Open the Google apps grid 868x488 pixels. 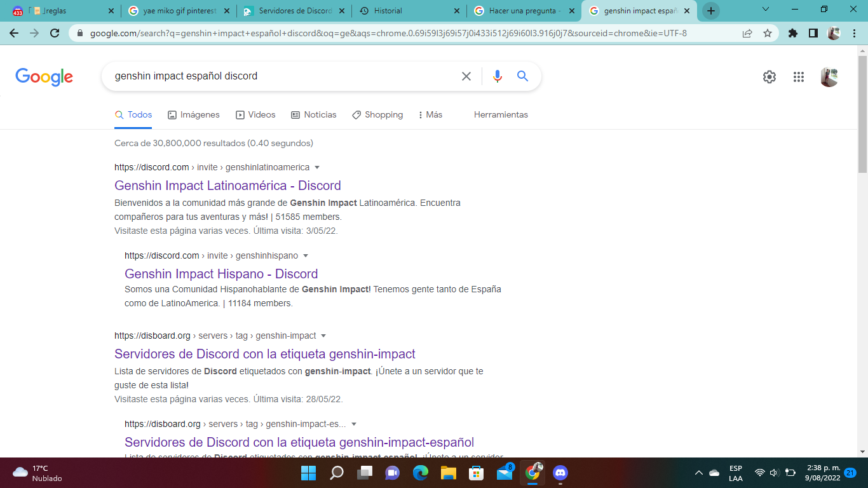pos(799,77)
